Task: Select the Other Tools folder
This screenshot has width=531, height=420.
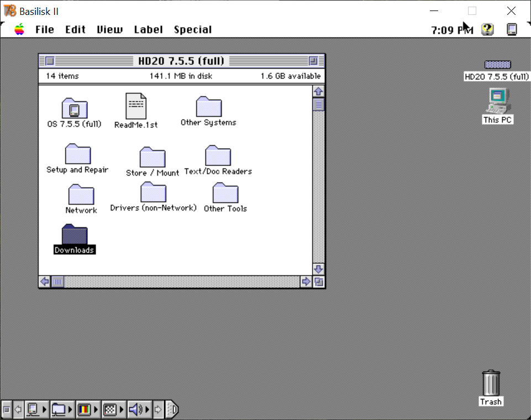Action: [225, 193]
